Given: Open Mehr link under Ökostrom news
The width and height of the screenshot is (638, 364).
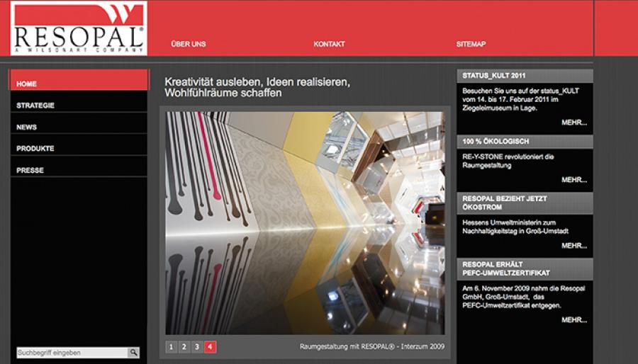Looking at the screenshot, I should [574, 245].
